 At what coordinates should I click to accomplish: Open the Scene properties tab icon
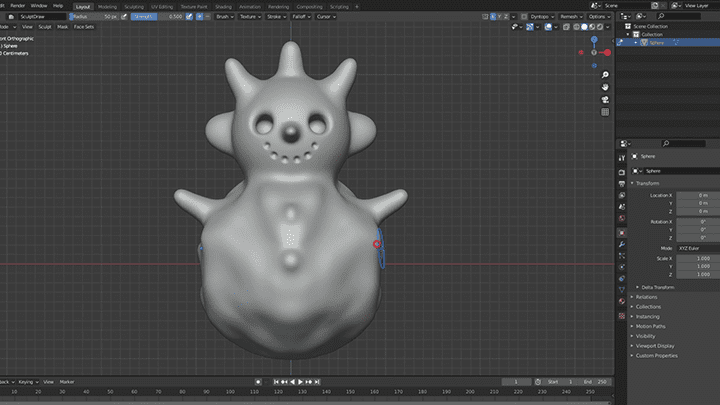(x=622, y=207)
